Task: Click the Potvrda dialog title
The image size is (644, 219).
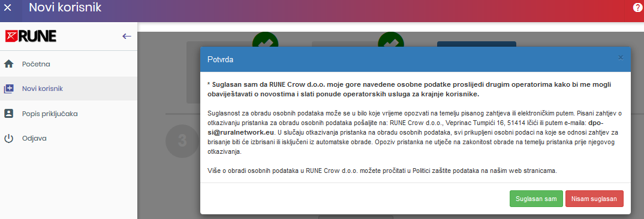Action: [221, 59]
